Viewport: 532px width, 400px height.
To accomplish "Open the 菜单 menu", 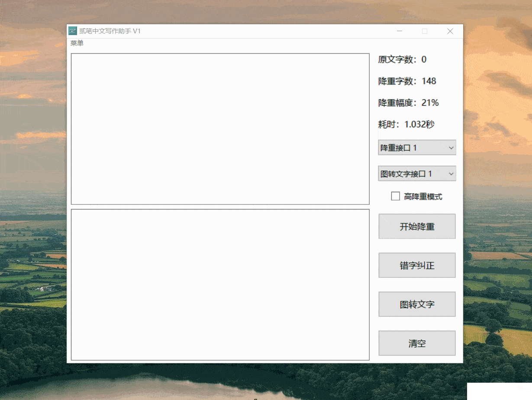I will [77, 43].
